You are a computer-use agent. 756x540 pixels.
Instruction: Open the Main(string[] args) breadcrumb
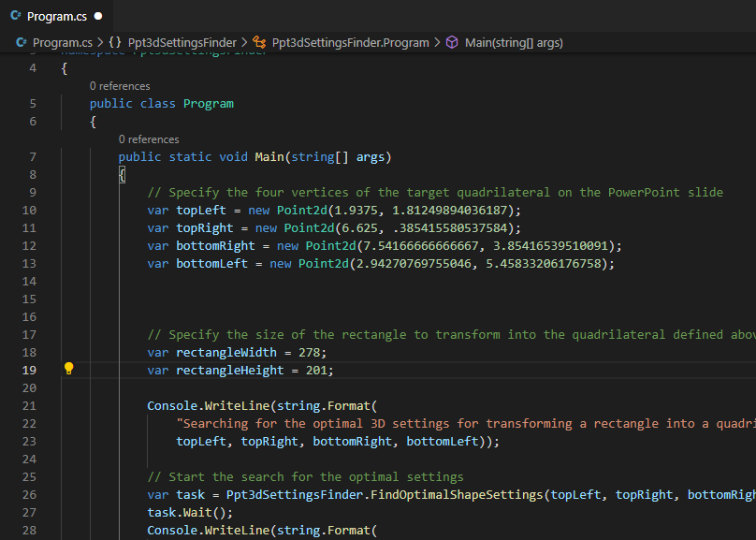tap(514, 43)
